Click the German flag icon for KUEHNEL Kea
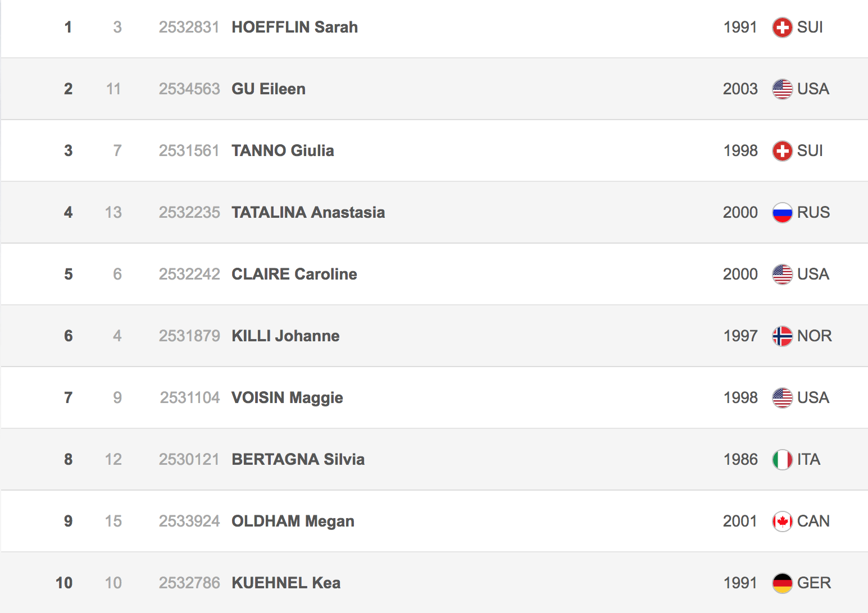Viewport: 868px width, 613px height. [x=782, y=583]
